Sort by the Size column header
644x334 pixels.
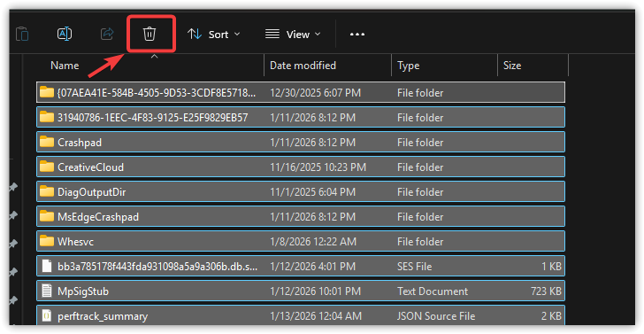click(x=512, y=66)
